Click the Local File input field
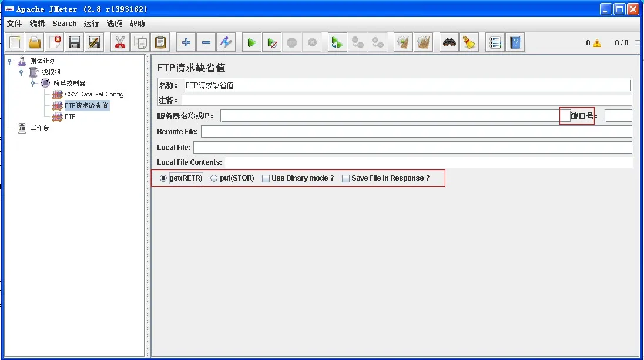The height and width of the screenshot is (360, 644). [x=412, y=148]
